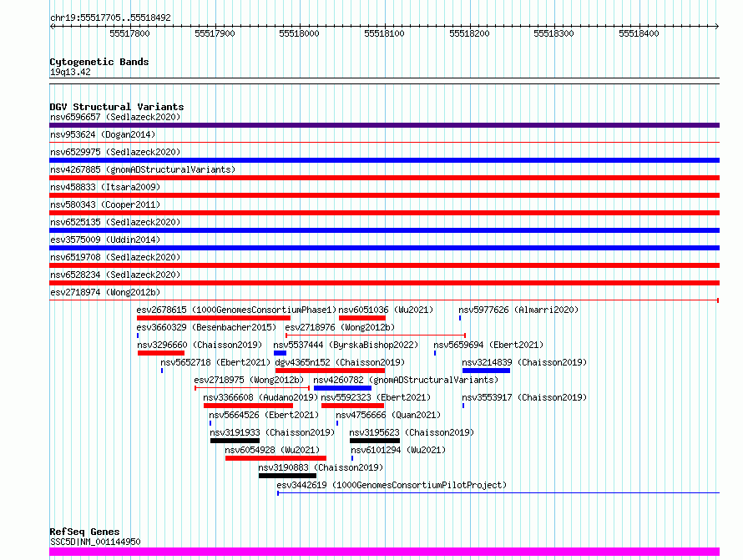Select the red bar under nsv3296660
Screen dimensions: 743x560
[161, 353]
